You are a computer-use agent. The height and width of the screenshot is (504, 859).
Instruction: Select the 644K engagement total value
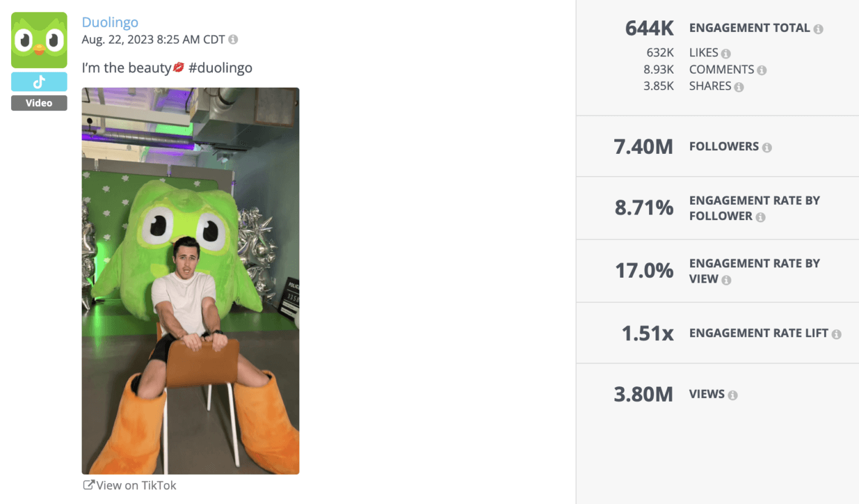649,28
